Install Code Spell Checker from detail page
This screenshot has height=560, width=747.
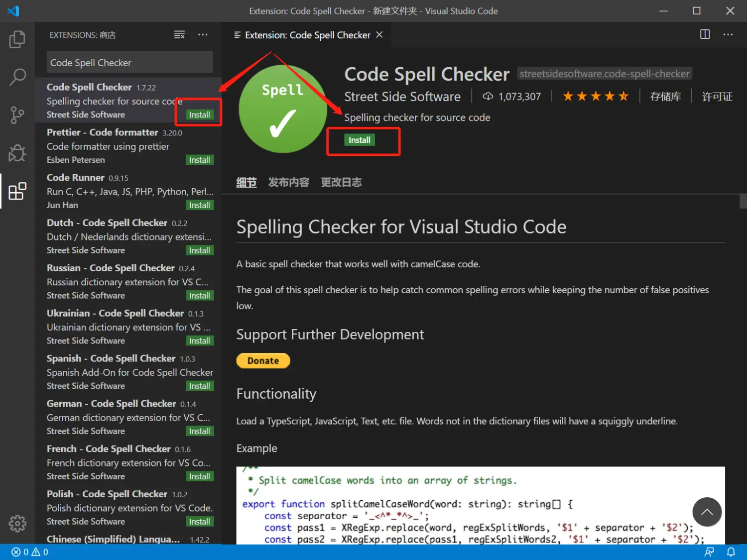[x=359, y=140]
